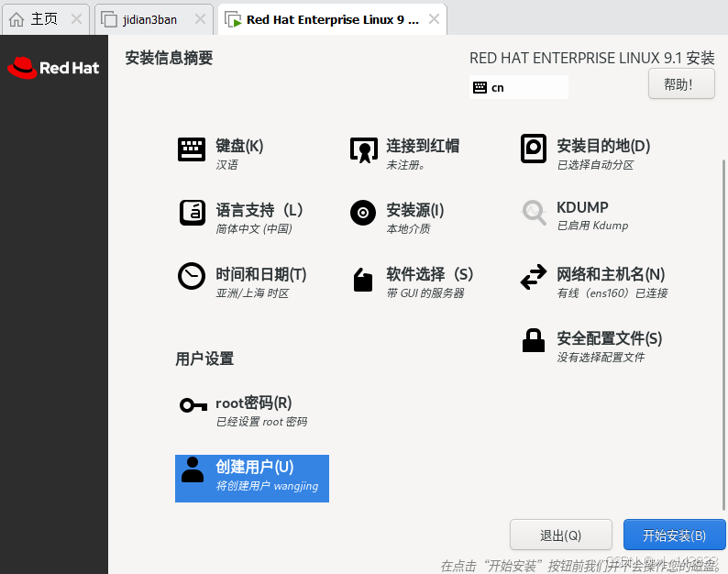This screenshot has height=574, width=728.
Task: Click the '未注册。' status text
Action: point(406,165)
